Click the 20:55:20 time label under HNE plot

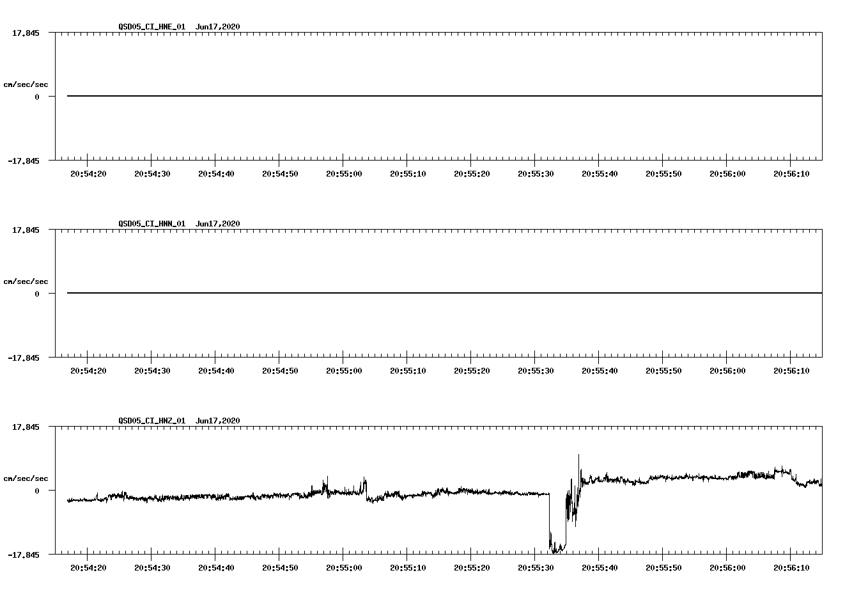pyautogui.click(x=472, y=173)
